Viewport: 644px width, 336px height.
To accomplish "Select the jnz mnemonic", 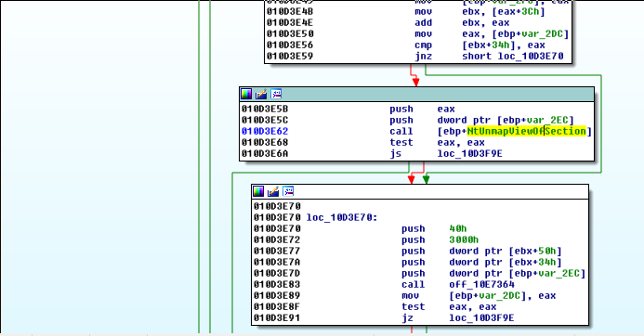I will [424, 57].
